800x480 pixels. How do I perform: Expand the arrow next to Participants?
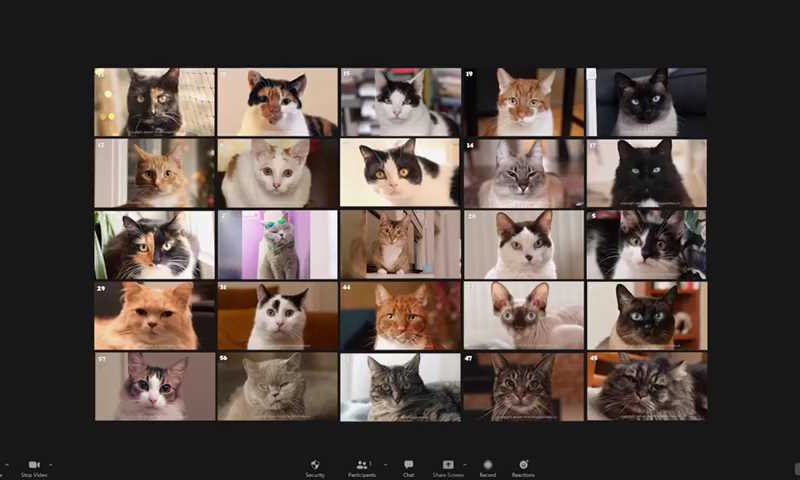385,465
